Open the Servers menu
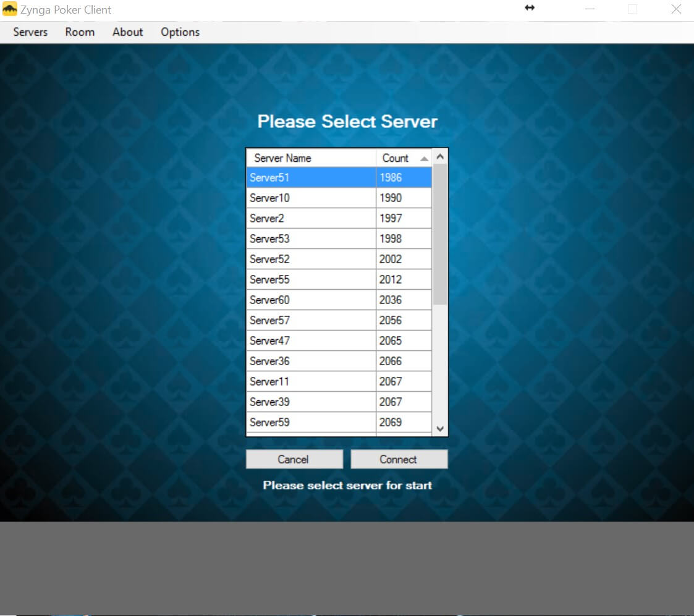694x616 pixels. [x=30, y=32]
